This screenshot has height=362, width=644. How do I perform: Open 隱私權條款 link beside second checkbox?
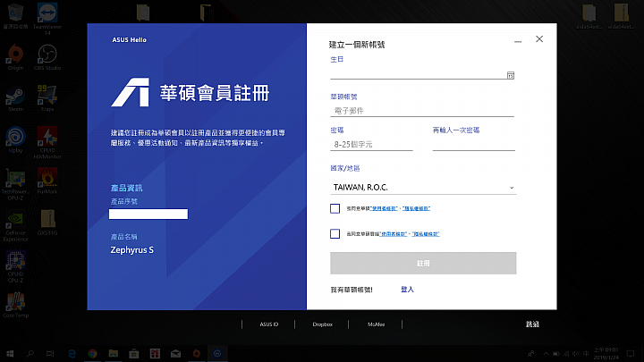(426, 234)
